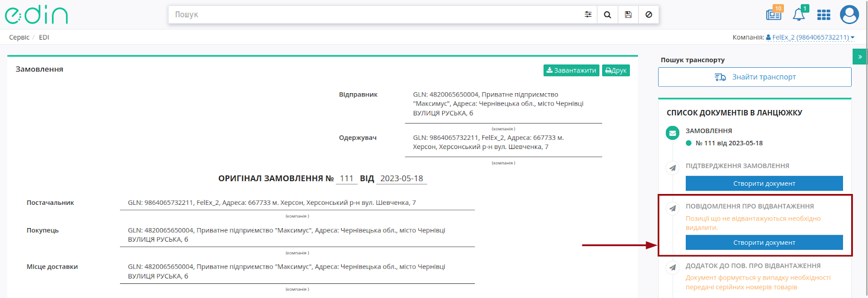Click СПИСОК ДОКУМЕНТІВ В ЛАНЦЮЖКУ title
The image size is (868, 298).
point(734,113)
